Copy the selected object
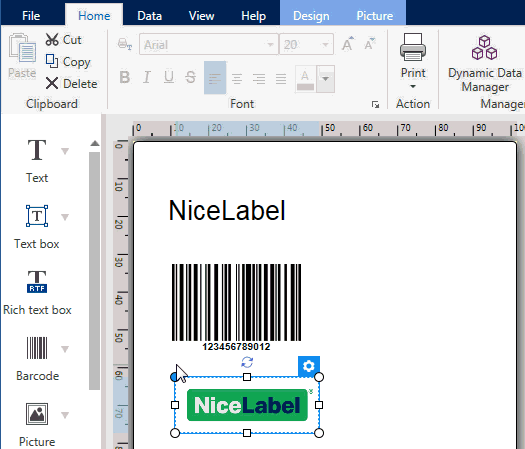525x449 pixels. pyautogui.click(x=68, y=62)
